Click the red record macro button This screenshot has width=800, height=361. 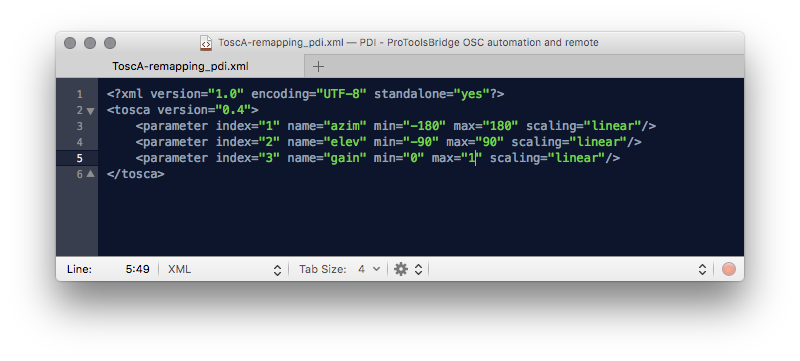tap(729, 269)
